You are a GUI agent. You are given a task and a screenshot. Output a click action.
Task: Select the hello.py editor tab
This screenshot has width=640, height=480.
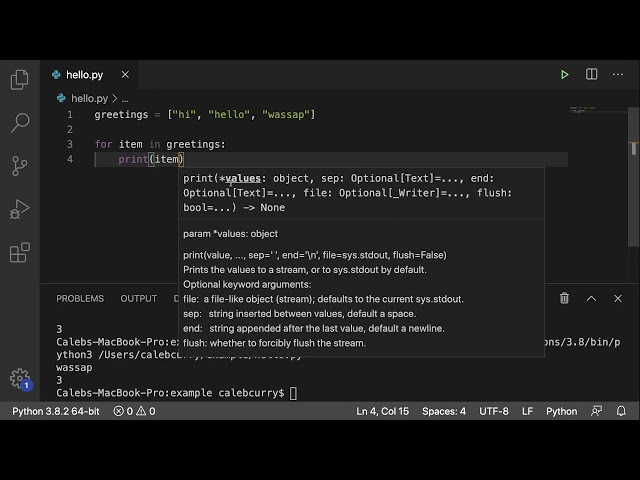point(89,75)
